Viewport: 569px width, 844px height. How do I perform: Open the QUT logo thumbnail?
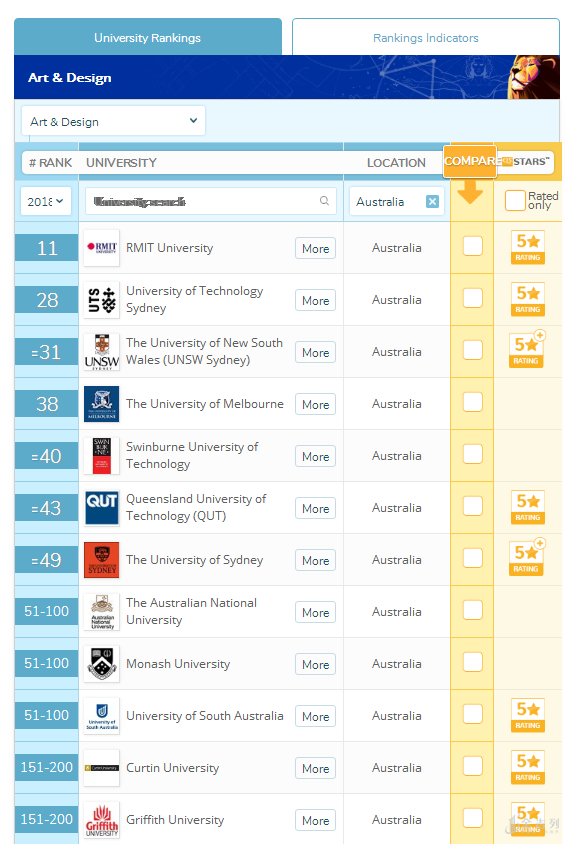click(x=102, y=508)
